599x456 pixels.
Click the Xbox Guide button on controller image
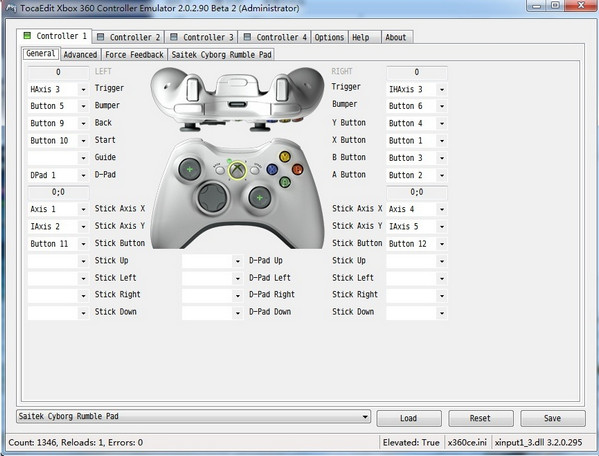tap(237, 170)
